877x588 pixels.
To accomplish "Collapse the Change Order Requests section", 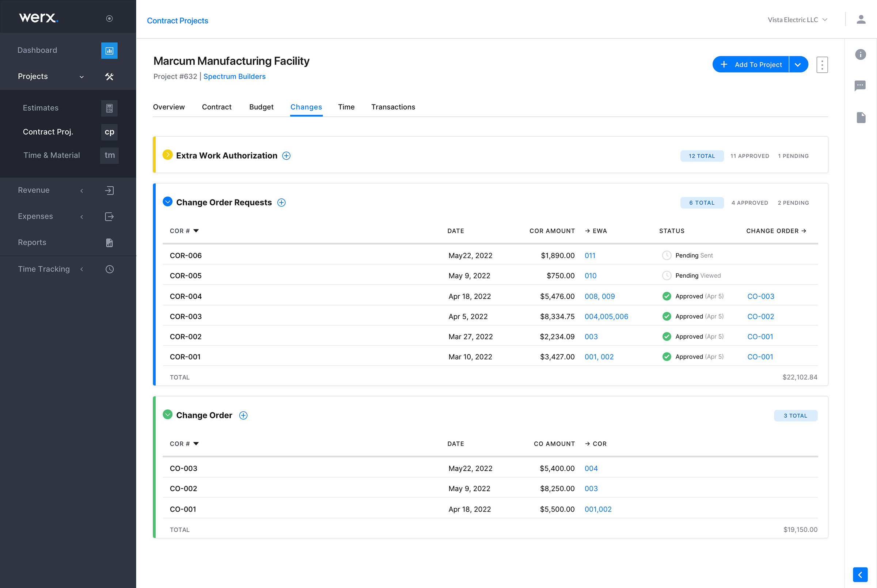I will (168, 201).
